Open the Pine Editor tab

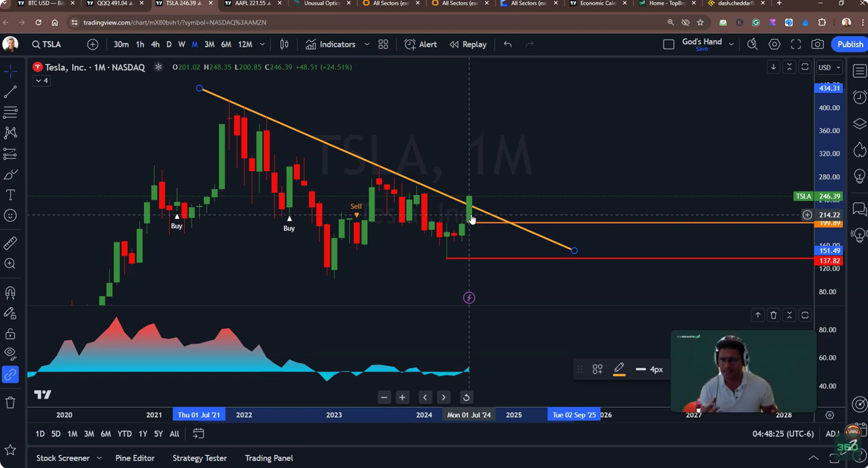point(134,458)
